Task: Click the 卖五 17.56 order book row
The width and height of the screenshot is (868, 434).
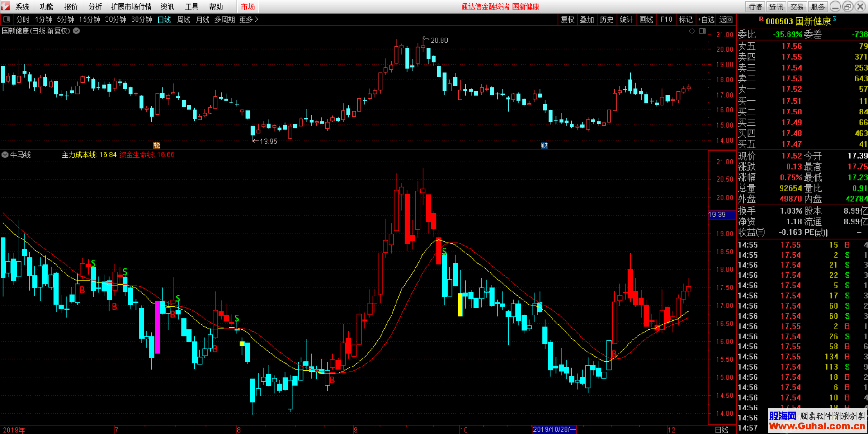Action: point(802,46)
